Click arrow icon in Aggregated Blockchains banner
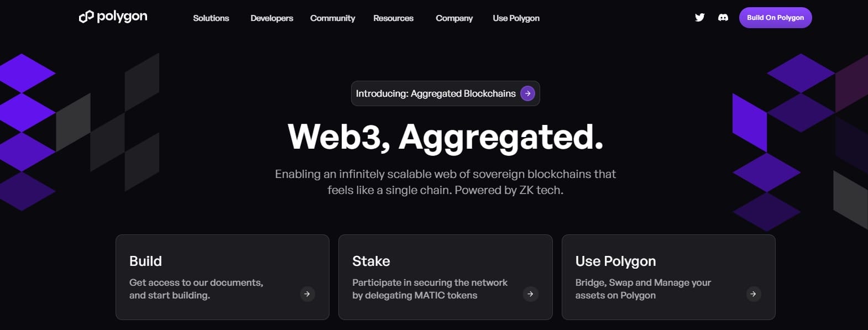Viewport: 868px width, 330px height. pos(527,93)
